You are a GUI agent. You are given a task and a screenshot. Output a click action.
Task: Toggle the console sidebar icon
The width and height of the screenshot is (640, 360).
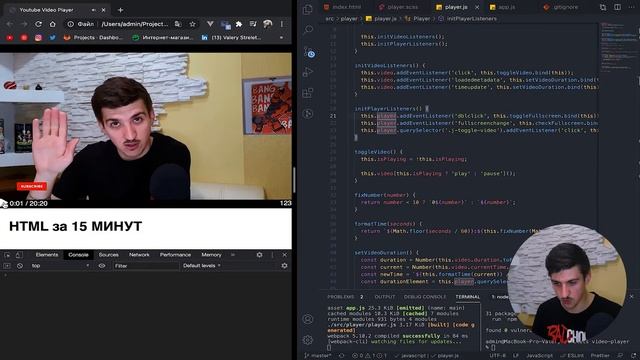tap(7, 266)
